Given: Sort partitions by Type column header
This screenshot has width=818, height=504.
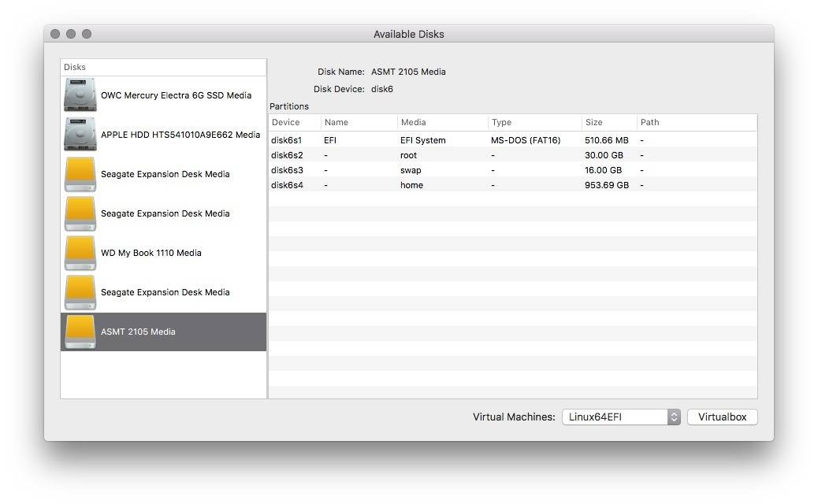Looking at the screenshot, I should [x=535, y=123].
